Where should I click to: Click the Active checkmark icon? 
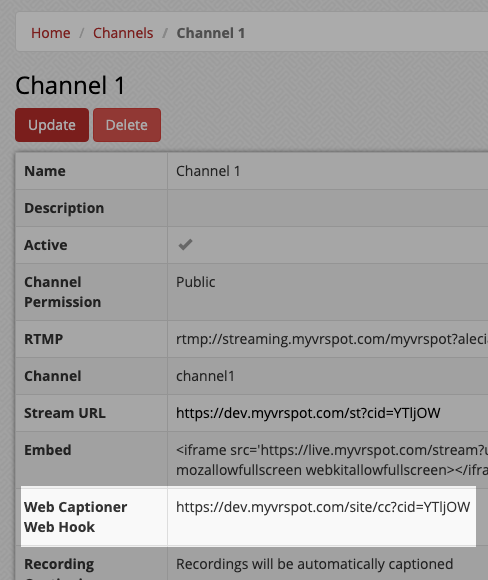click(x=185, y=245)
